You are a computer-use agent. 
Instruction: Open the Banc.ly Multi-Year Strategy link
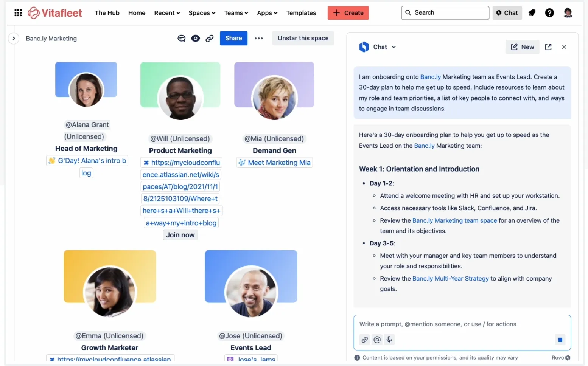pyautogui.click(x=450, y=279)
